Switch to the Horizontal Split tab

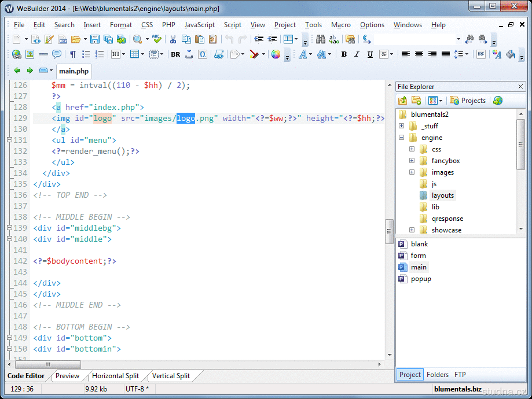(115, 376)
